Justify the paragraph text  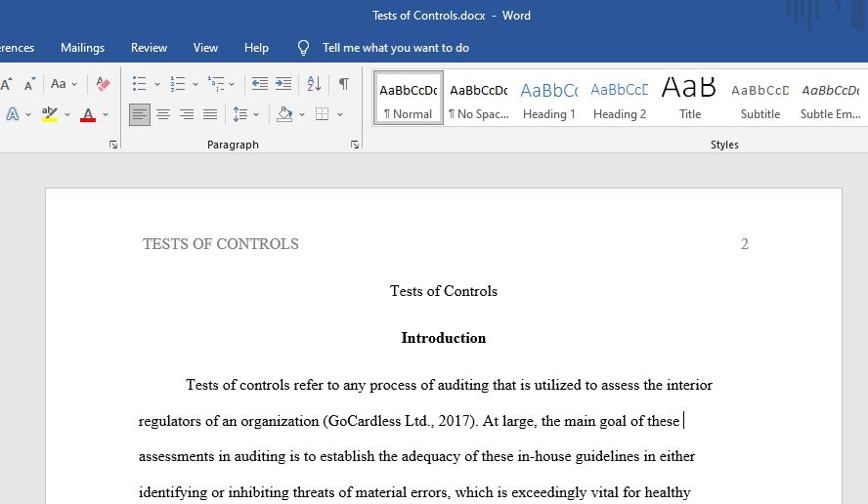(210, 114)
